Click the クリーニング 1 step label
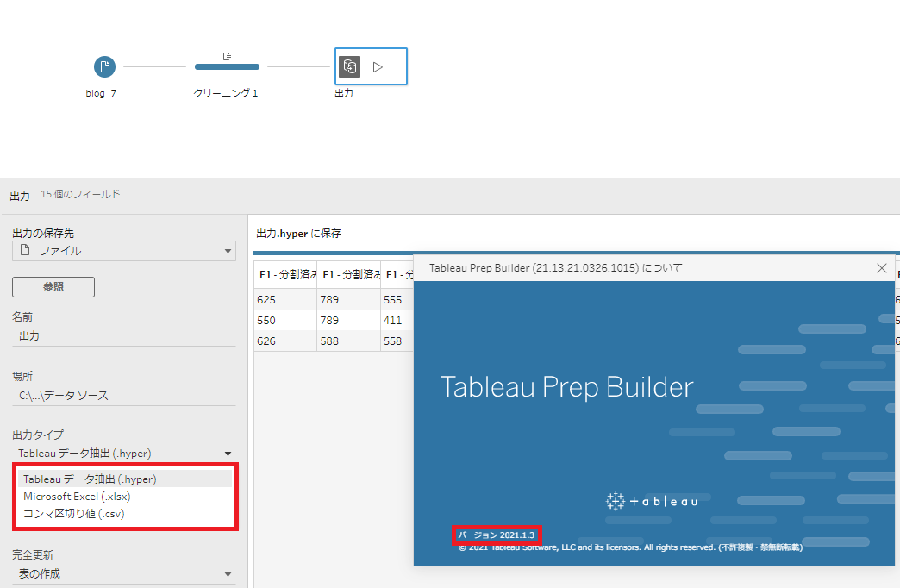This screenshot has height=588, width=900. (226, 93)
